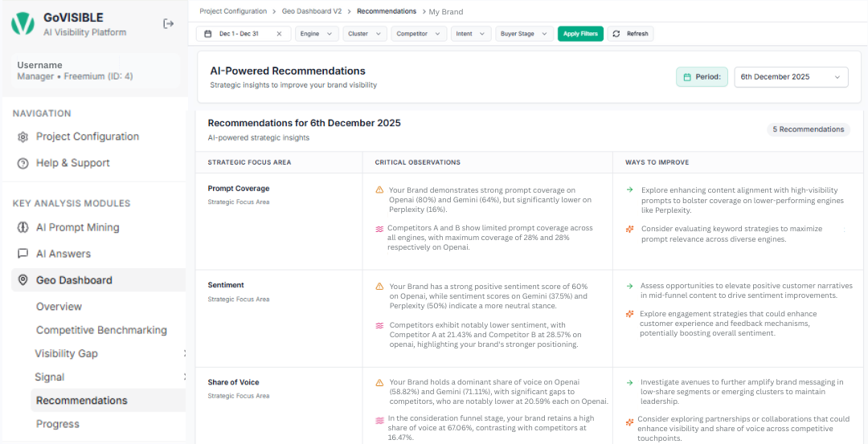Click the Refresh circular arrows icon
The width and height of the screenshot is (868, 444).
coord(616,34)
